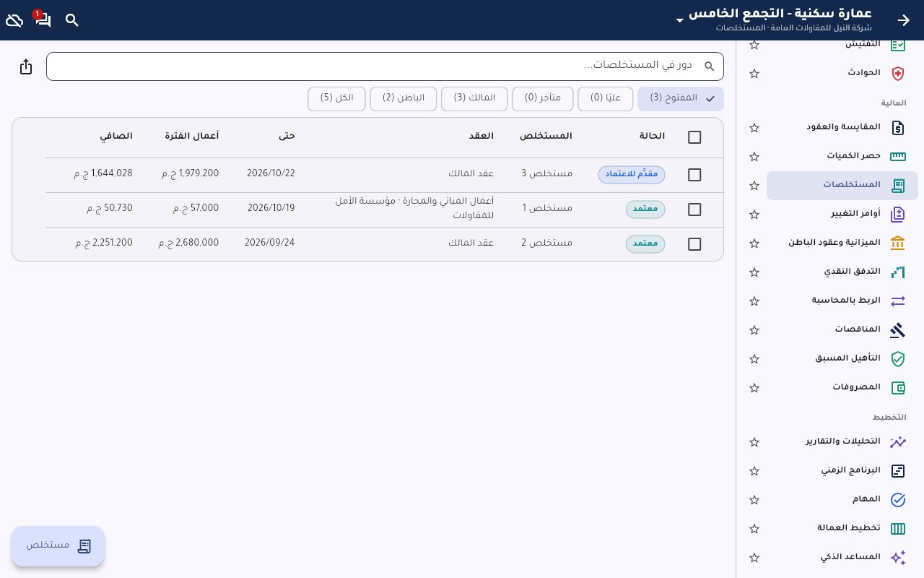Open حصر الكميات ruler icon
The image size is (924, 578).
coord(898,157)
